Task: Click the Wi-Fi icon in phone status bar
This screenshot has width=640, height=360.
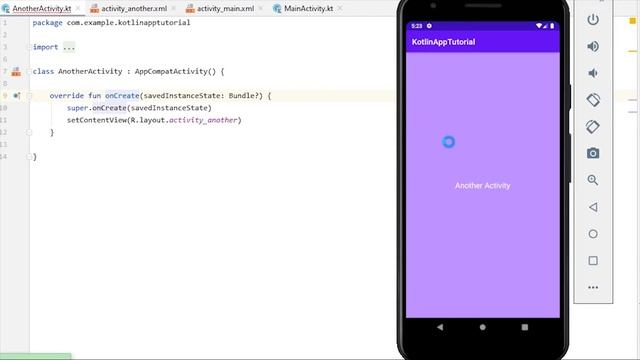Action: click(x=539, y=26)
